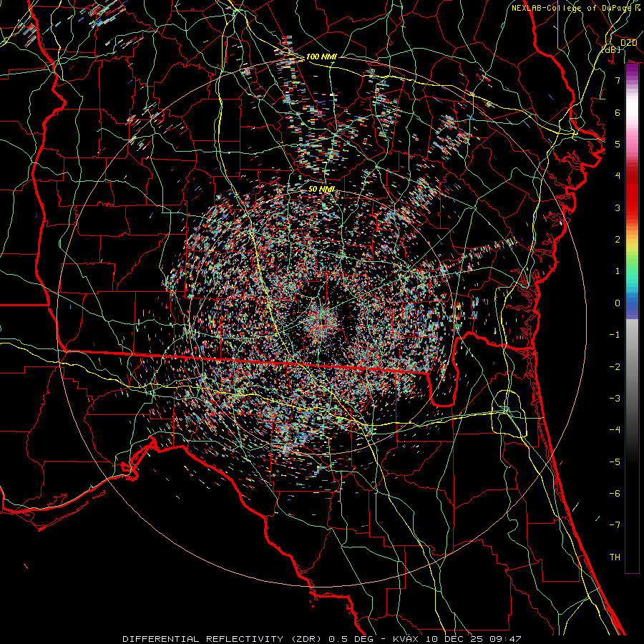Select the 0 dB scale value
The height and width of the screenshot is (644, 644).
(x=618, y=303)
